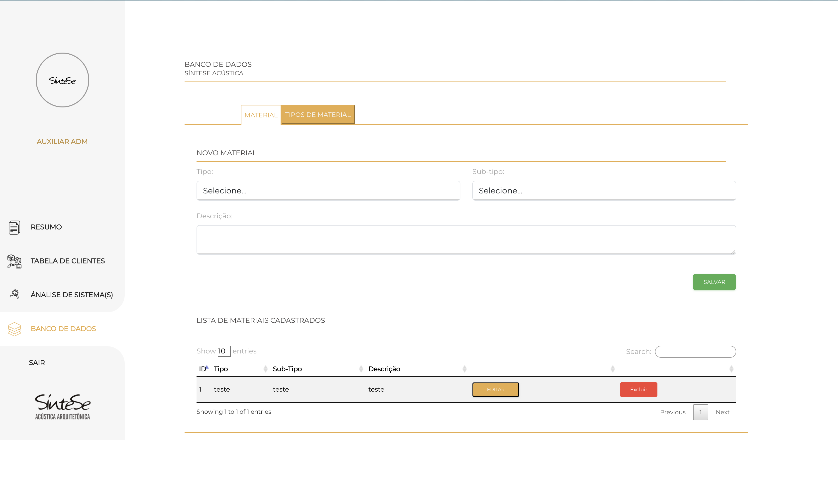Click the Síntese circular logo avatar
The height and width of the screenshot is (504, 838).
click(62, 80)
